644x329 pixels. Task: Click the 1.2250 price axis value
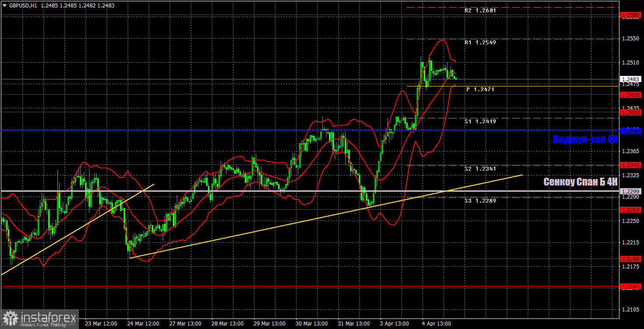pyautogui.click(x=631, y=221)
